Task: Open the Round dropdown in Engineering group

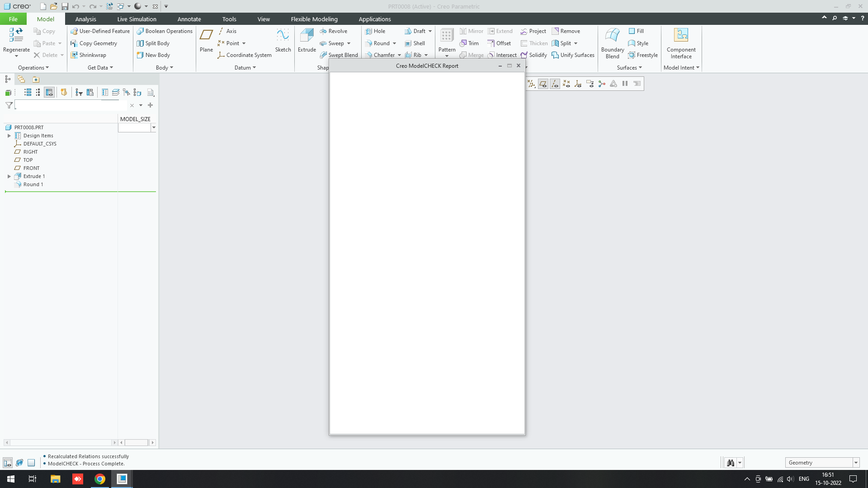Action: click(x=393, y=43)
